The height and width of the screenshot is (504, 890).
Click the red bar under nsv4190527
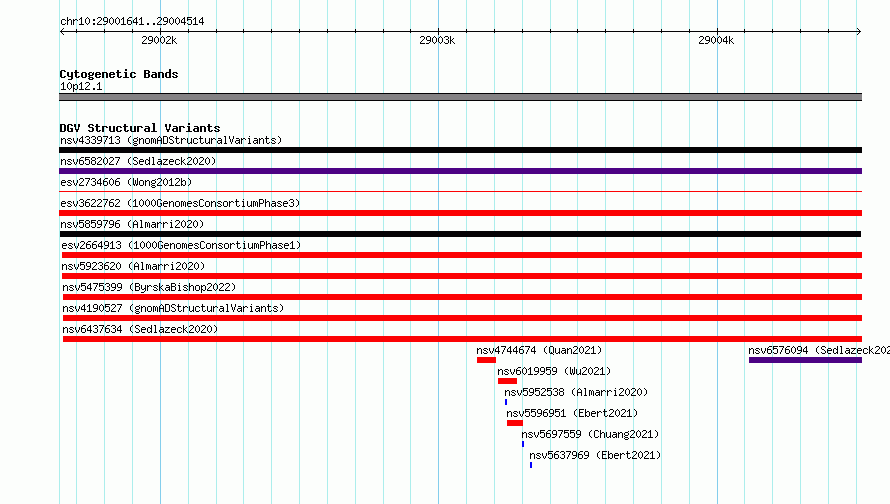(462, 318)
